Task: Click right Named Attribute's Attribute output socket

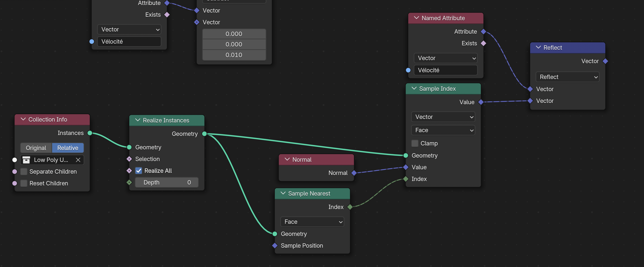Action: pos(483,31)
